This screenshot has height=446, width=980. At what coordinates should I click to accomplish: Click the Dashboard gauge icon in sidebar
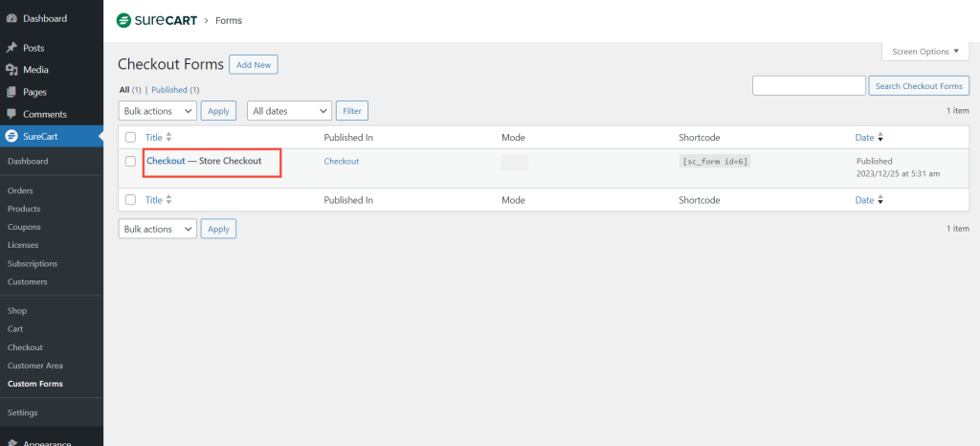coord(11,18)
